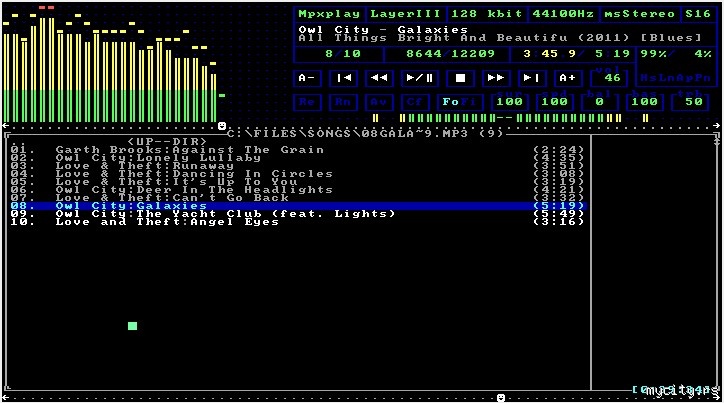Click the 8644/12209 frame counter
The height and width of the screenshot is (403, 724).
tap(450, 54)
